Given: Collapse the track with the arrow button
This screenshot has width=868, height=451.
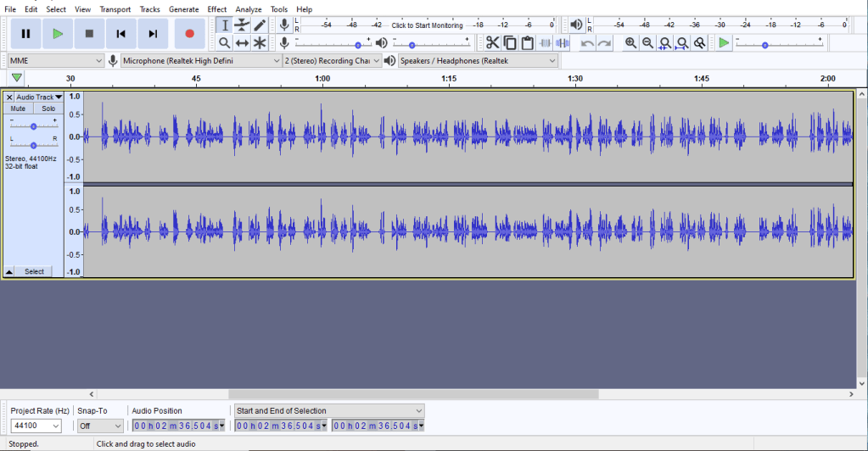Looking at the screenshot, I should point(9,271).
